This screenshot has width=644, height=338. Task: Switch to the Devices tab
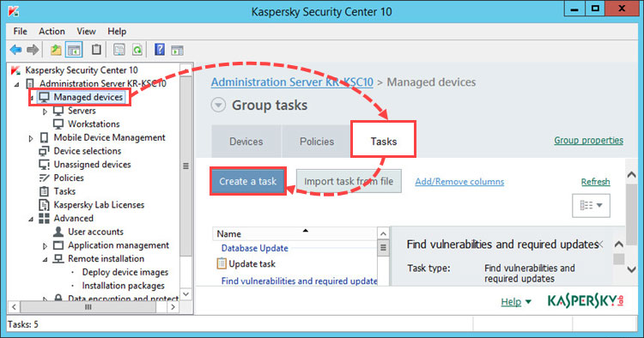click(246, 142)
